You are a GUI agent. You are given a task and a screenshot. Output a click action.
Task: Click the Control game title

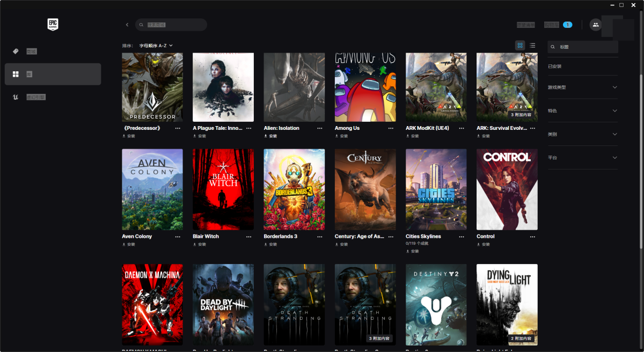[x=486, y=237]
